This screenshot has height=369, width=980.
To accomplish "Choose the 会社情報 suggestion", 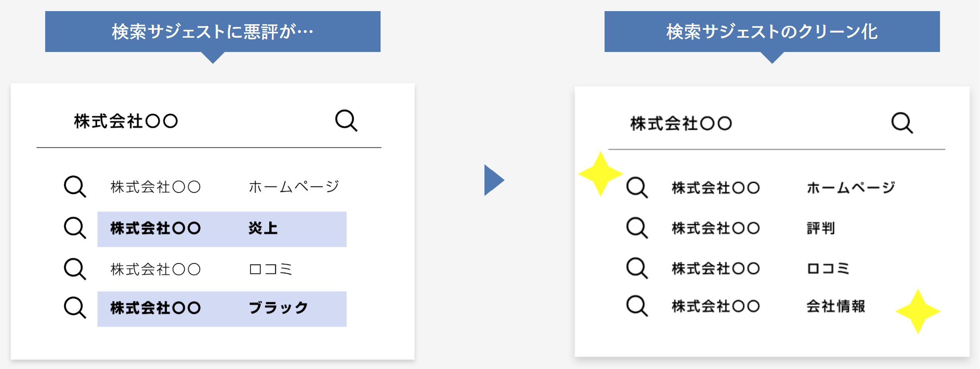I will coord(768,306).
